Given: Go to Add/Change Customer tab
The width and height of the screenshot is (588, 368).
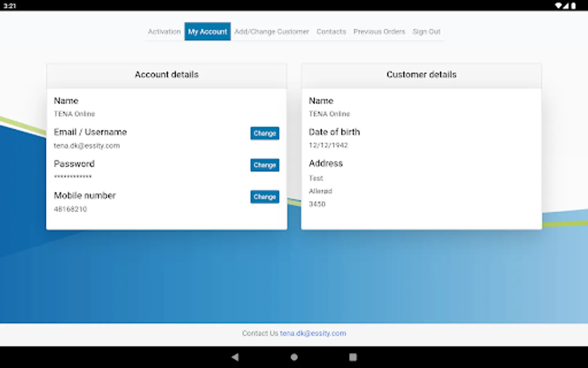Looking at the screenshot, I should [x=272, y=31].
